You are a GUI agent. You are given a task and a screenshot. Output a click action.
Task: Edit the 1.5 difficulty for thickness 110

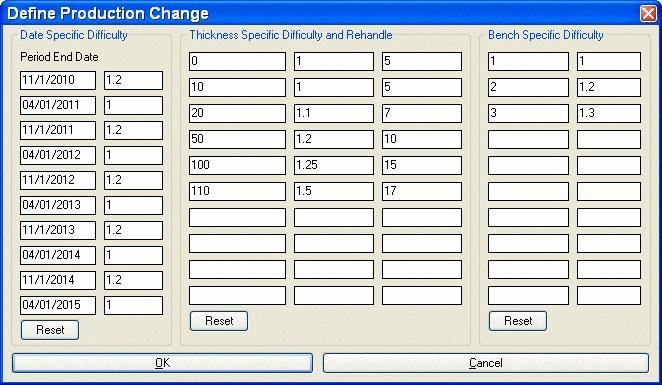point(334,192)
